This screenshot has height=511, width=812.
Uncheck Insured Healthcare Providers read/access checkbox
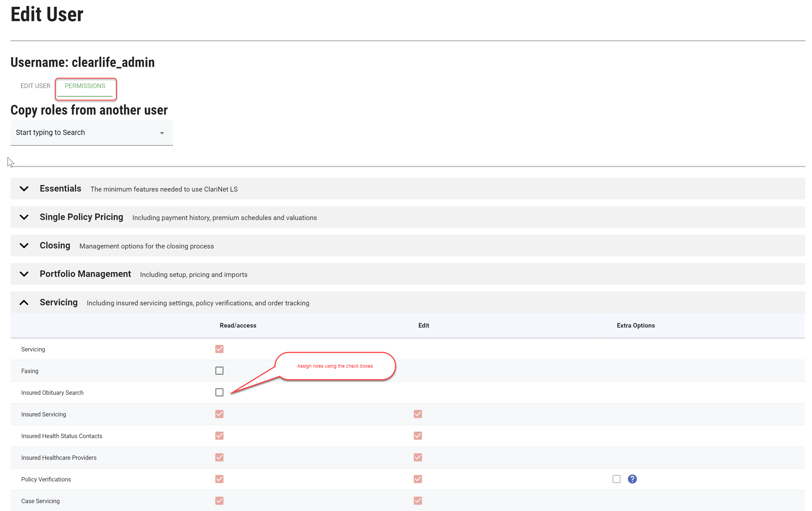click(x=219, y=457)
